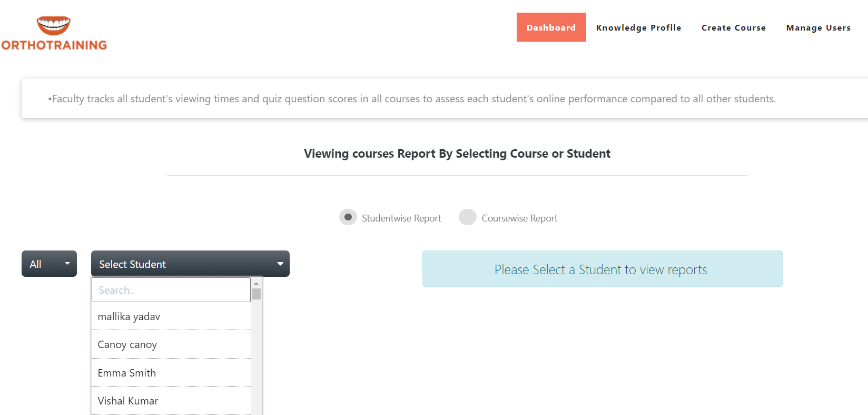Screen dimensions: 868x415
Task: Click the Please Select a Student banner
Action: pyautogui.click(x=602, y=269)
